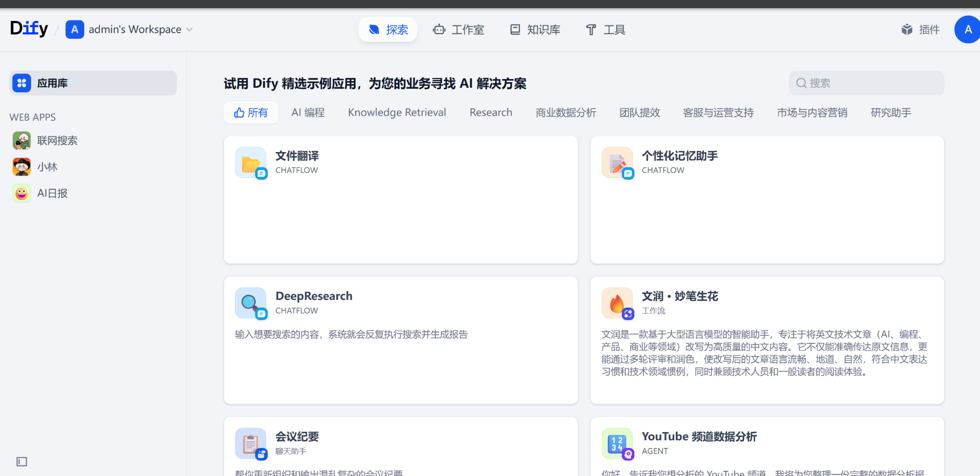Open the 工具 tab
This screenshot has width=980, height=476.
(x=605, y=30)
